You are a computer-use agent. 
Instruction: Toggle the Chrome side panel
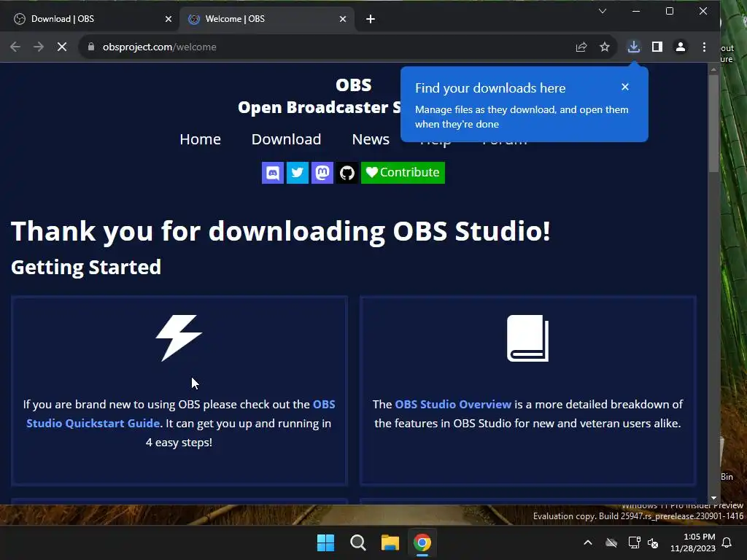[x=657, y=47]
